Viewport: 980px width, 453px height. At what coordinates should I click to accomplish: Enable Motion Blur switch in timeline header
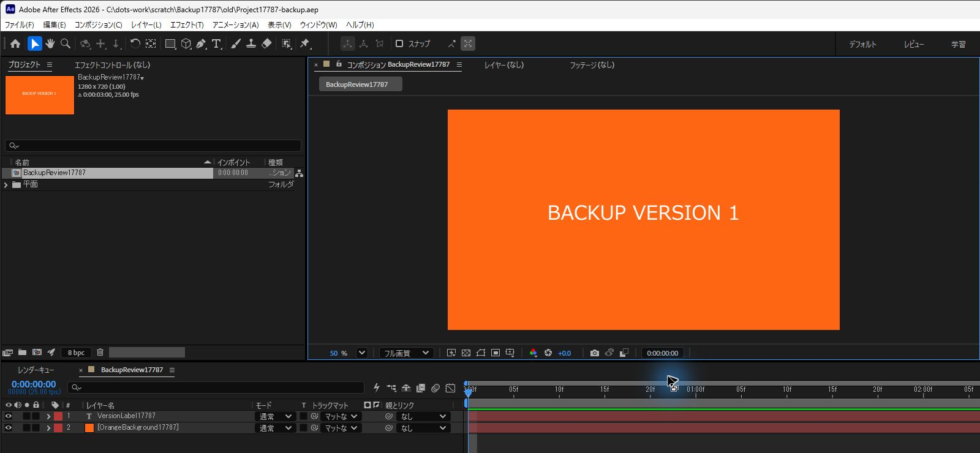(x=435, y=388)
